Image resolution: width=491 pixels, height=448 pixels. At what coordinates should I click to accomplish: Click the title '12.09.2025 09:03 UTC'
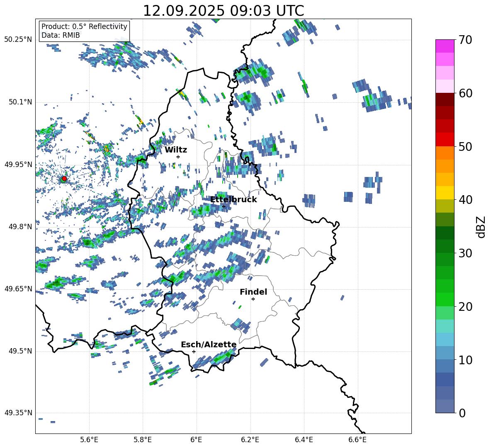(224, 11)
